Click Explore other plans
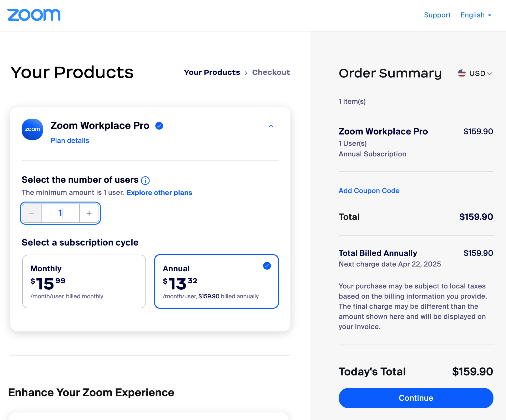 pyautogui.click(x=159, y=193)
